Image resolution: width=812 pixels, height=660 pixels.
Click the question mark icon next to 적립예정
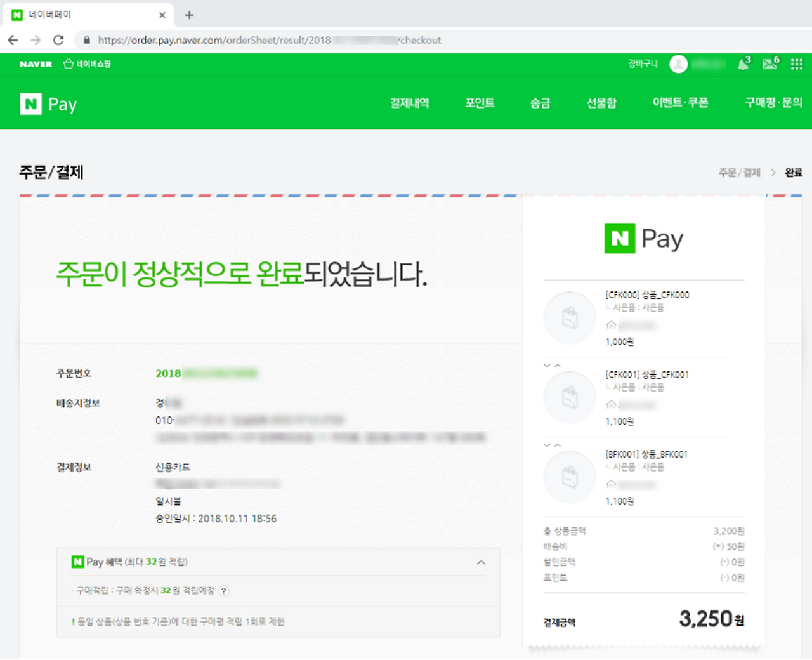[x=223, y=591]
